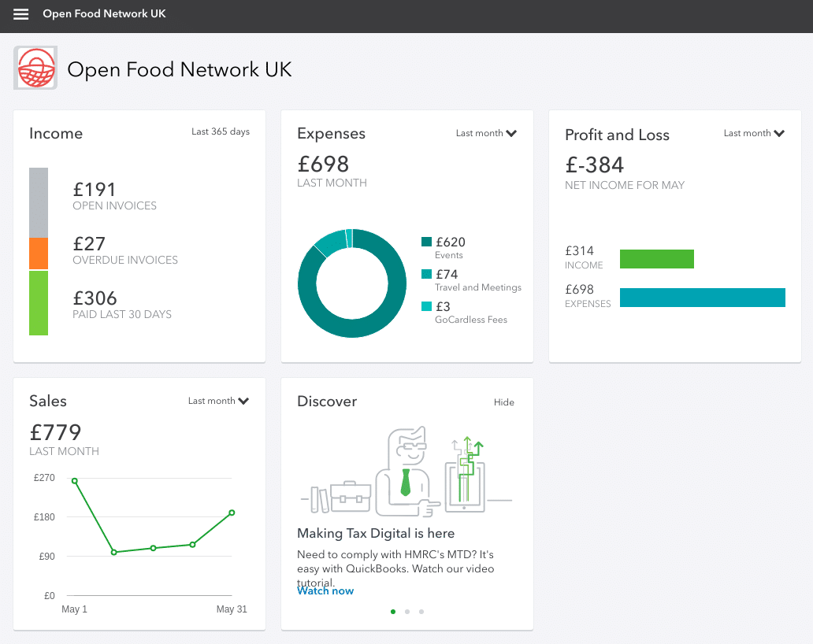
Task: Click the Events legend color square
Action: (x=426, y=242)
